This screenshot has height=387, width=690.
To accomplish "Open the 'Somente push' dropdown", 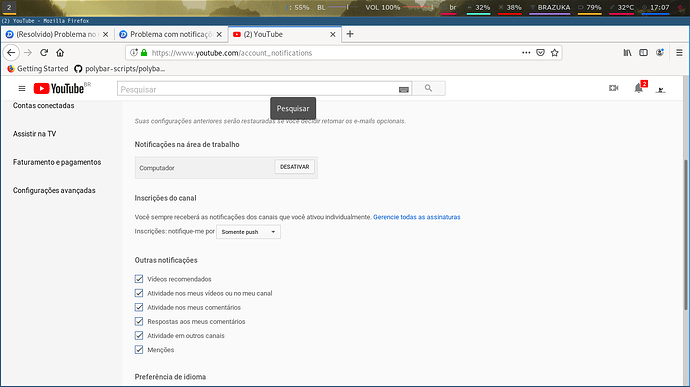I will [x=248, y=232].
